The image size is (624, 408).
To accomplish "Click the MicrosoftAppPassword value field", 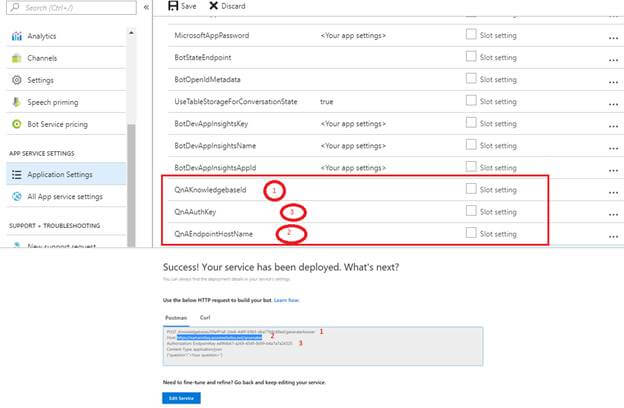I will click(353, 36).
